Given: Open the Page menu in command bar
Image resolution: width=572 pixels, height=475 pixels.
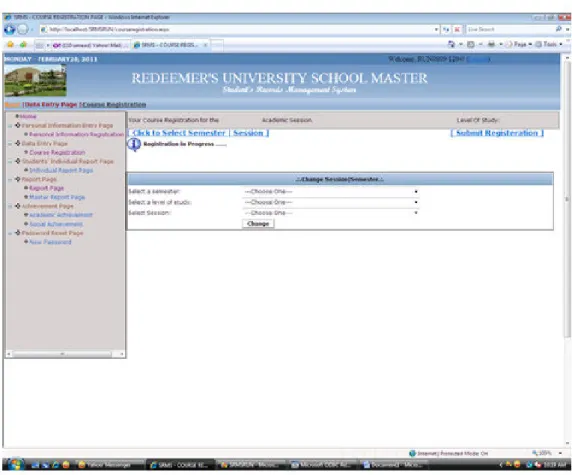Looking at the screenshot, I should pos(519,44).
